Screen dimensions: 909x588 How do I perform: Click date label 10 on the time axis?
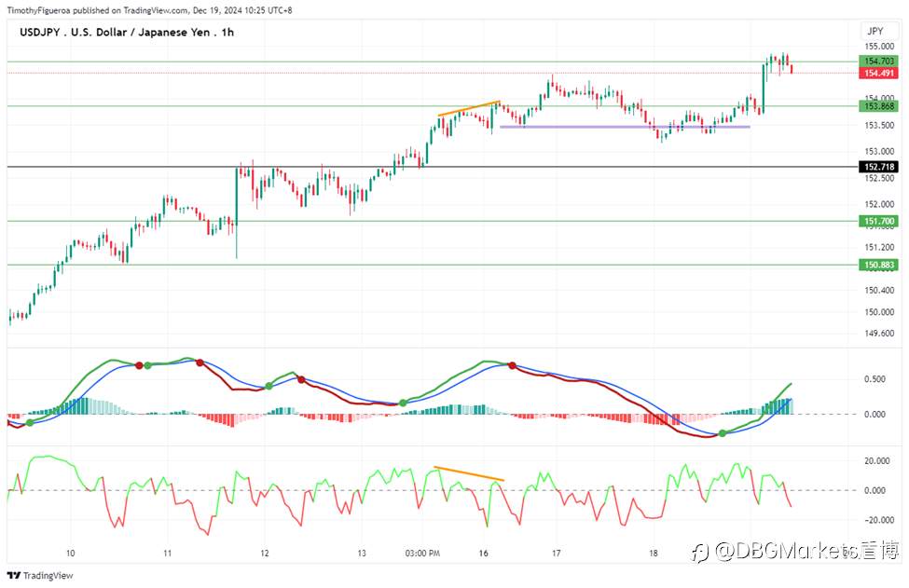point(70,554)
